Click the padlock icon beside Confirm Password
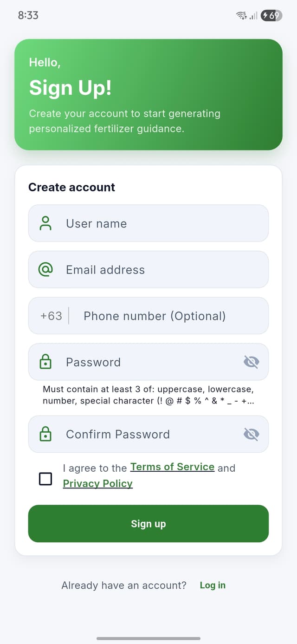This screenshot has width=297, height=644. (x=45, y=434)
